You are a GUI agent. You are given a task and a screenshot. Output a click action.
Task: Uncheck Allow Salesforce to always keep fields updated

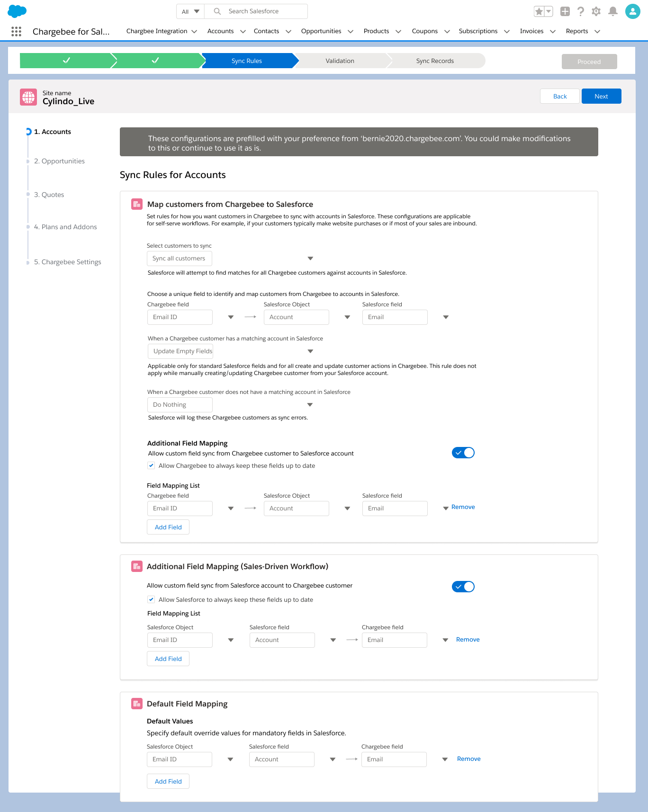pyautogui.click(x=151, y=599)
